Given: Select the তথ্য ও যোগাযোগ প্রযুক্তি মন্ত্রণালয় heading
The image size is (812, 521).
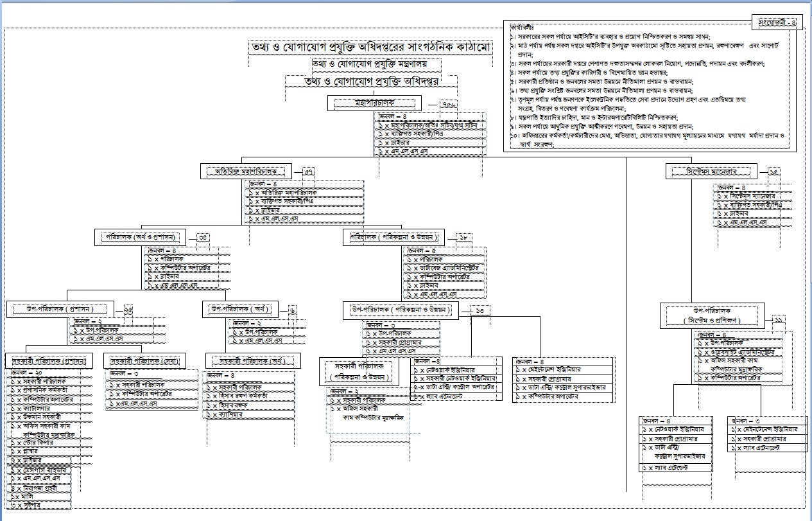Looking at the screenshot, I should [368, 64].
